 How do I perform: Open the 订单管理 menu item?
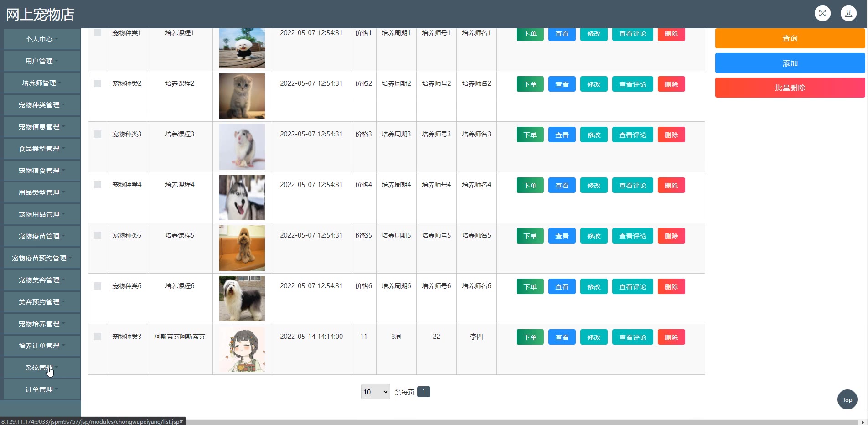[42, 389]
